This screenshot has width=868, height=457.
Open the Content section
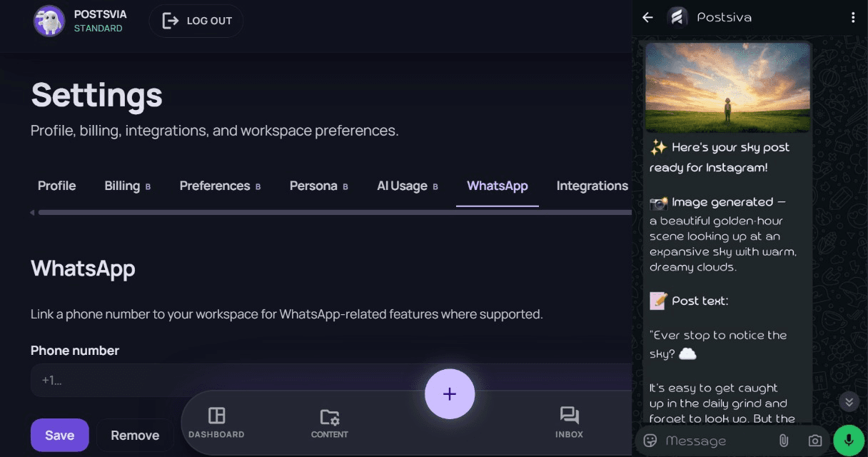click(x=329, y=421)
